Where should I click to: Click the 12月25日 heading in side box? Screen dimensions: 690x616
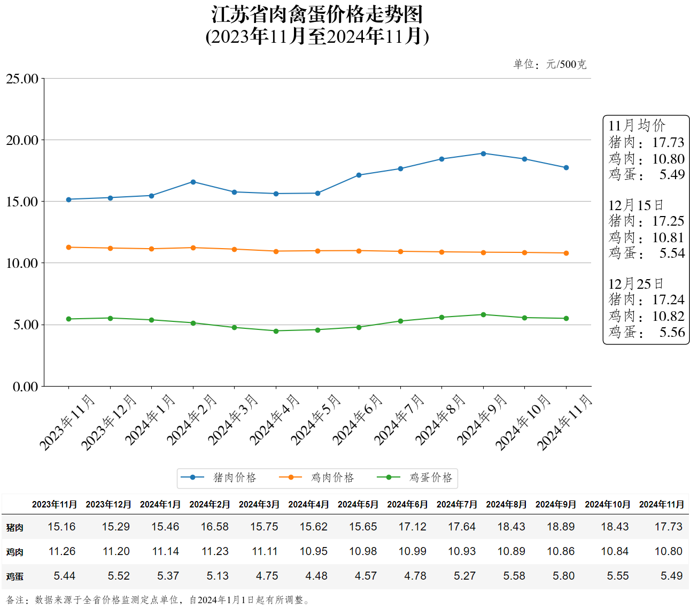636,283
